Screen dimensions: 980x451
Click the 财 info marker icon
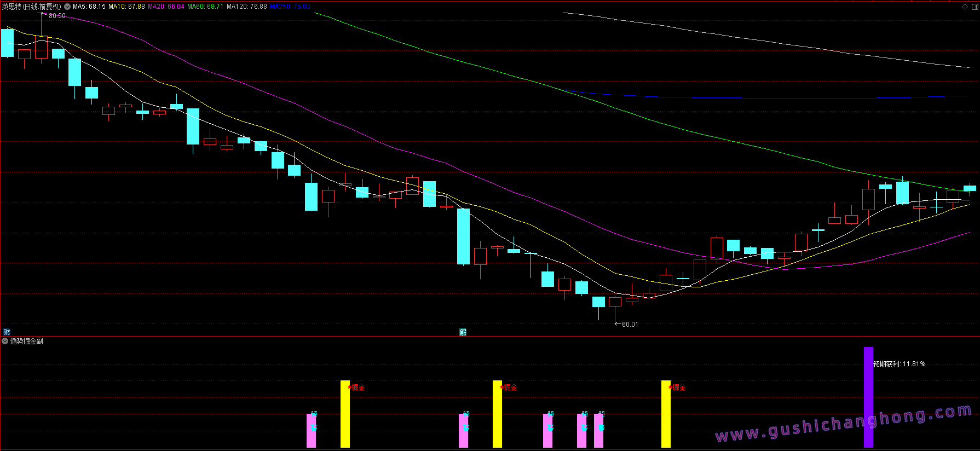click(x=7, y=332)
